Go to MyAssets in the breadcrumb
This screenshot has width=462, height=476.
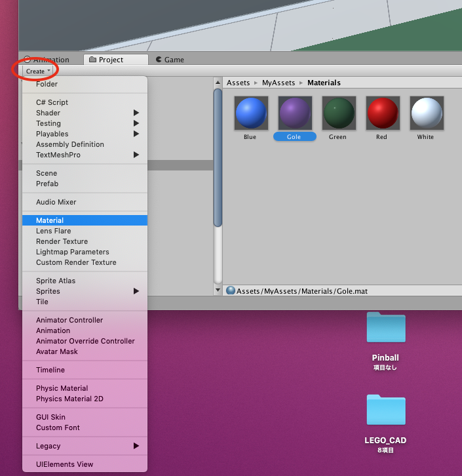point(279,83)
